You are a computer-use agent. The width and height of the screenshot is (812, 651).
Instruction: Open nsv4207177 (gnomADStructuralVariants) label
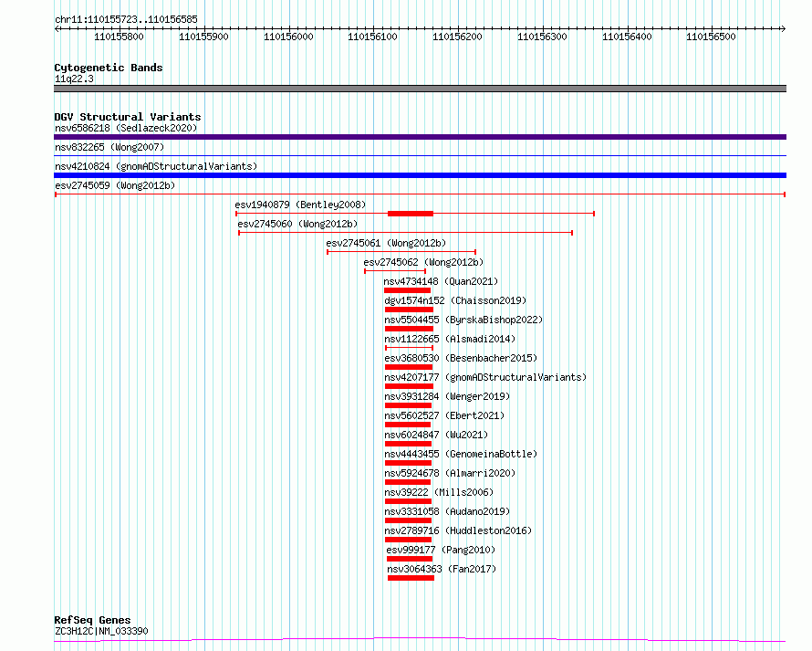[x=485, y=377]
